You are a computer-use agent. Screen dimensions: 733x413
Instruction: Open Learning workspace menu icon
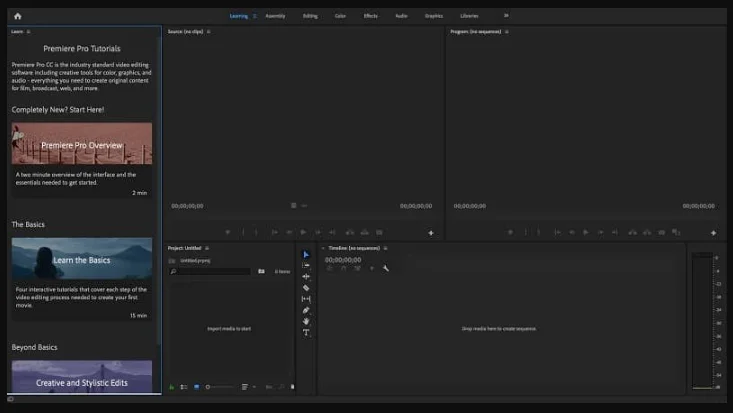[255, 16]
